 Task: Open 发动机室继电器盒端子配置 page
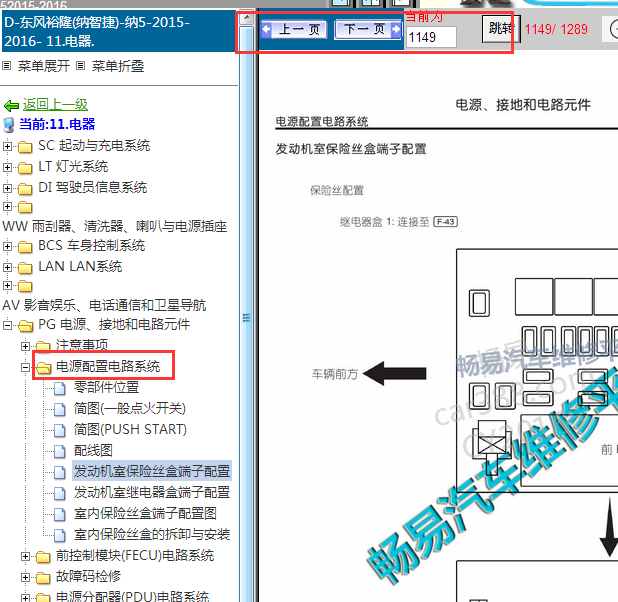click(x=152, y=492)
